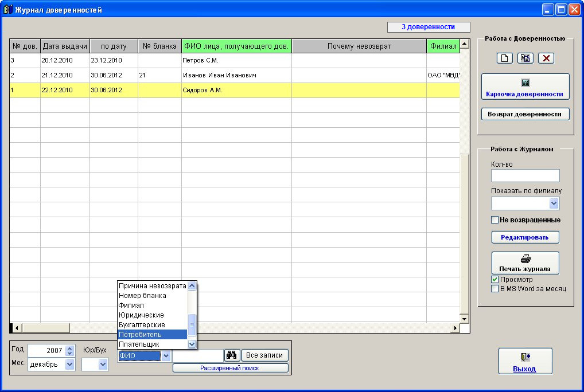Open Расширенный поиск advanced search
584x392 pixels.
coord(230,368)
